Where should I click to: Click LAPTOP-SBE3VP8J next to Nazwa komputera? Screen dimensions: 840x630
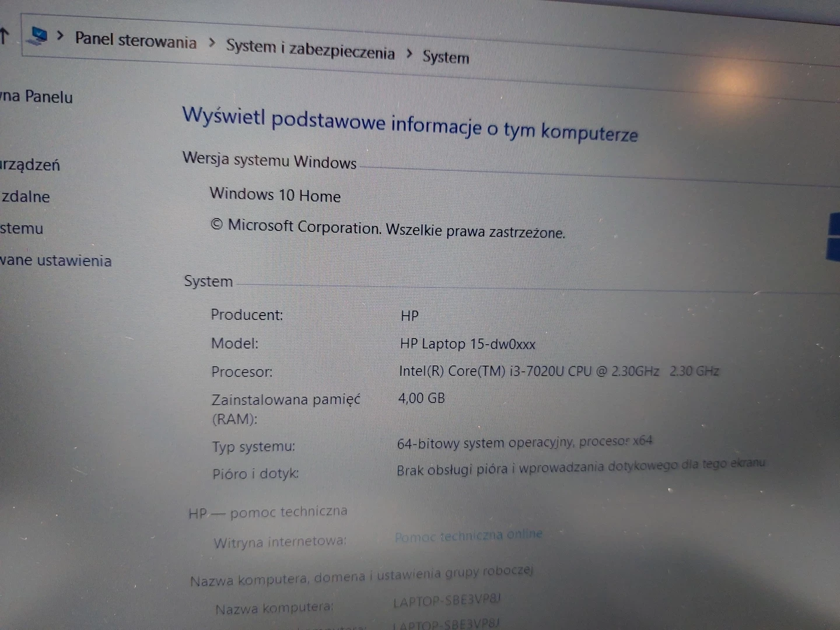click(447, 601)
